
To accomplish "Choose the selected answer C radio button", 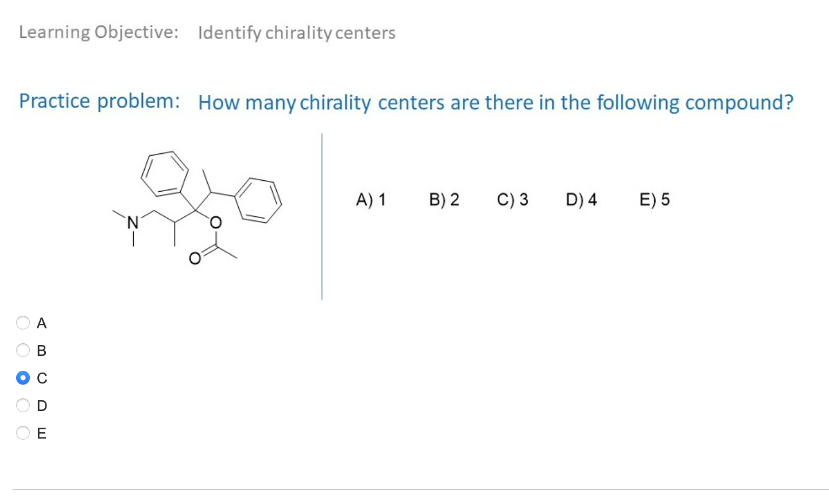I will 23,378.
